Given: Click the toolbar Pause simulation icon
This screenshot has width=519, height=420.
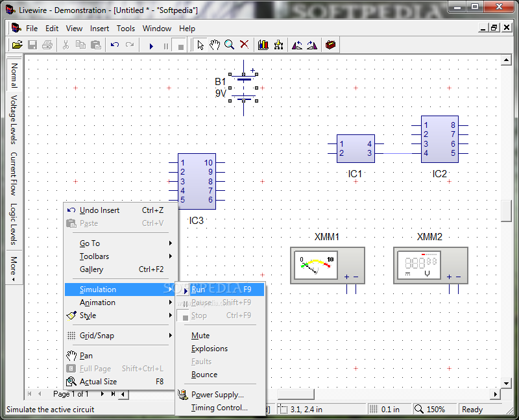Looking at the screenshot, I should 166,45.
